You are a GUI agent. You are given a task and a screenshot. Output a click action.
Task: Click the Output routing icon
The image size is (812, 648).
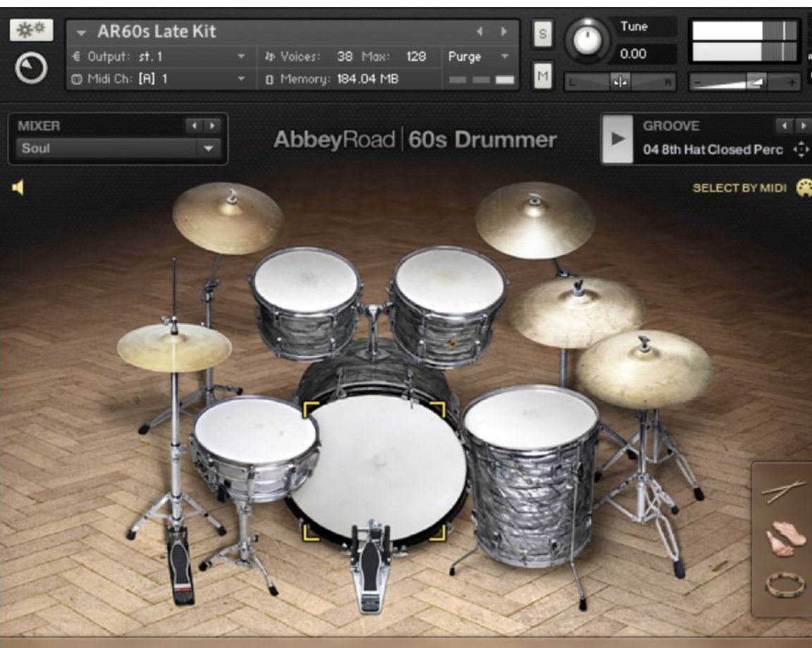76,56
